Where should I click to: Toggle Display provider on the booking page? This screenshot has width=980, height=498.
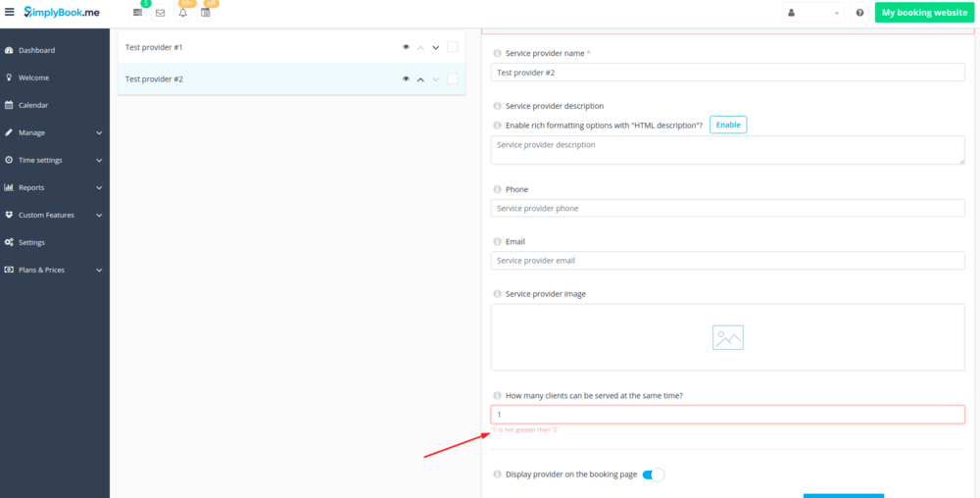tap(653, 474)
